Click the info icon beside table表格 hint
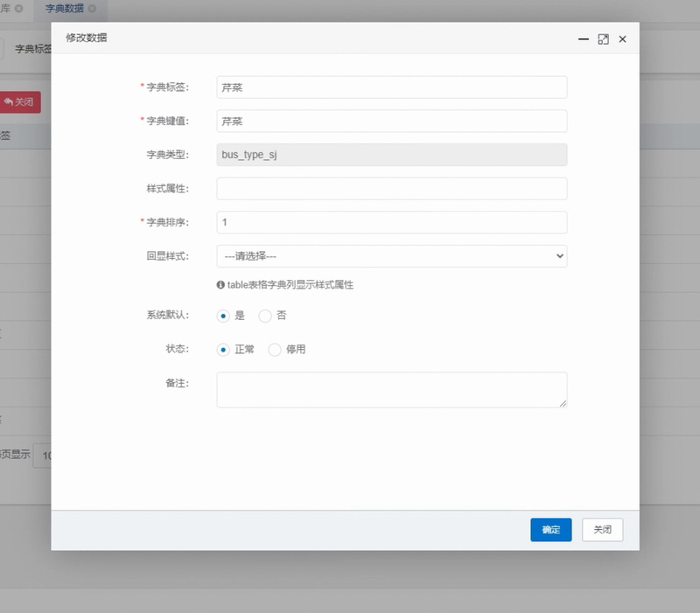 tap(220, 285)
